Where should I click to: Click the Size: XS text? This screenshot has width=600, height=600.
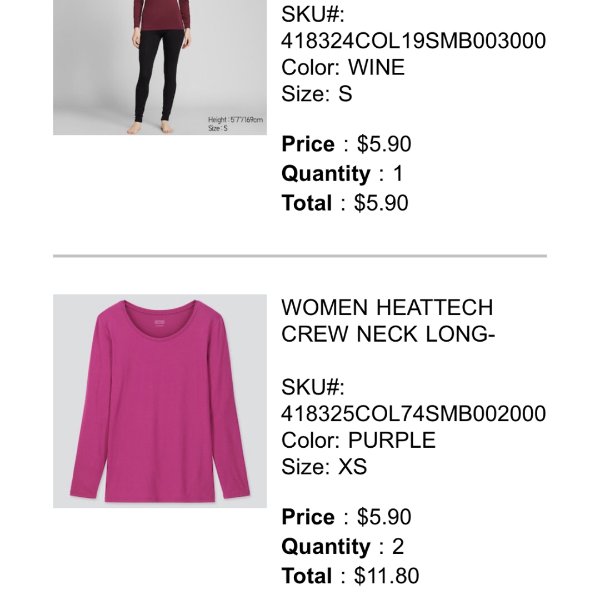324,466
